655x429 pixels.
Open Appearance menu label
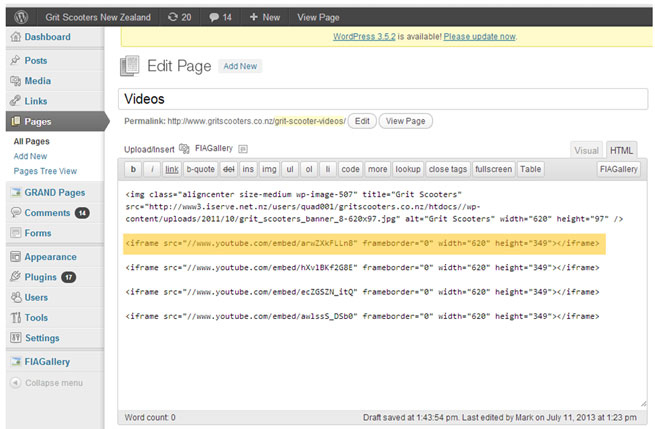[x=51, y=257]
